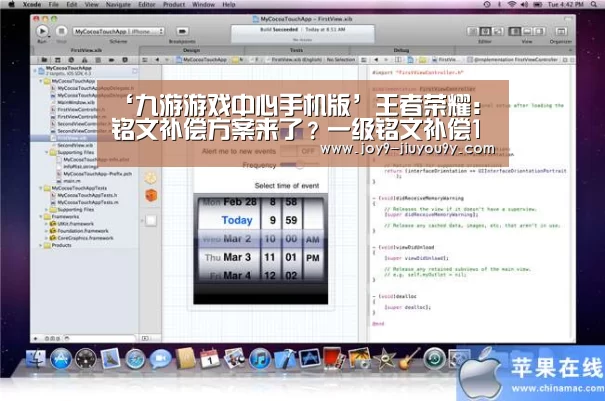Switch to the Debug tab
This screenshot has width=605, height=401.
pyautogui.click(x=401, y=50)
